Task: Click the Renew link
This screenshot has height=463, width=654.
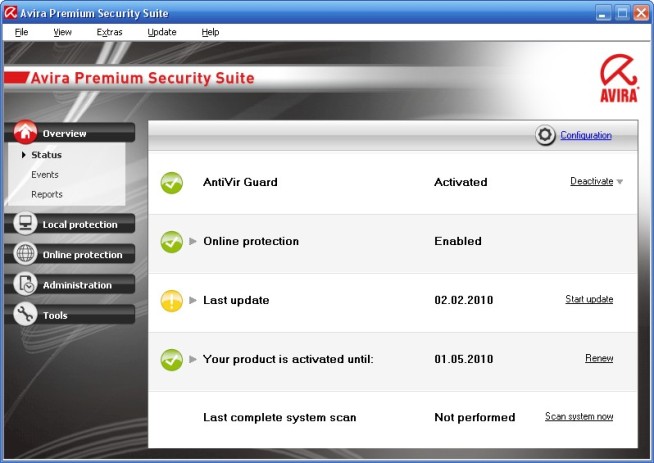Action: [599, 358]
